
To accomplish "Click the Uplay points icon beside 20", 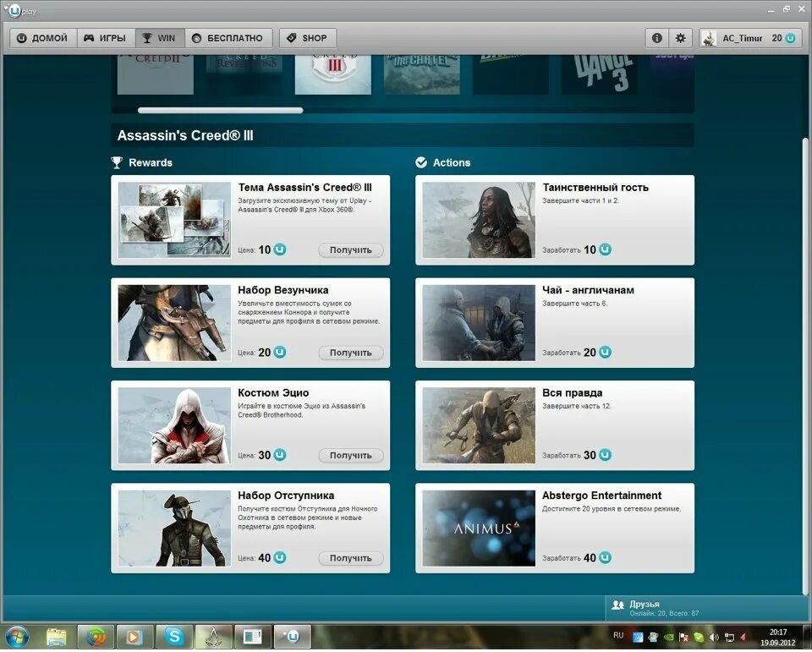I will pyautogui.click(x=790, y=38).
